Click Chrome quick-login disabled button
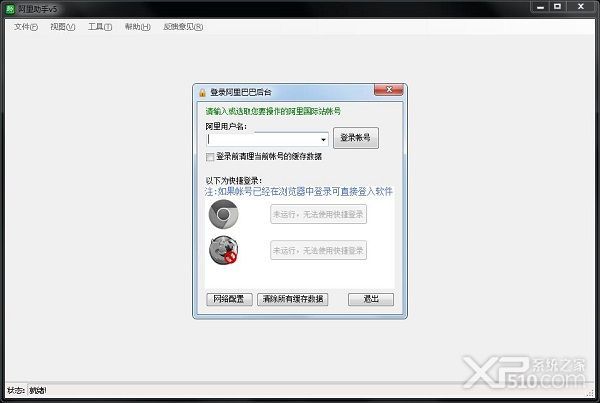The width and height of the screenshot is (600, 403). [x=318, y=214]
